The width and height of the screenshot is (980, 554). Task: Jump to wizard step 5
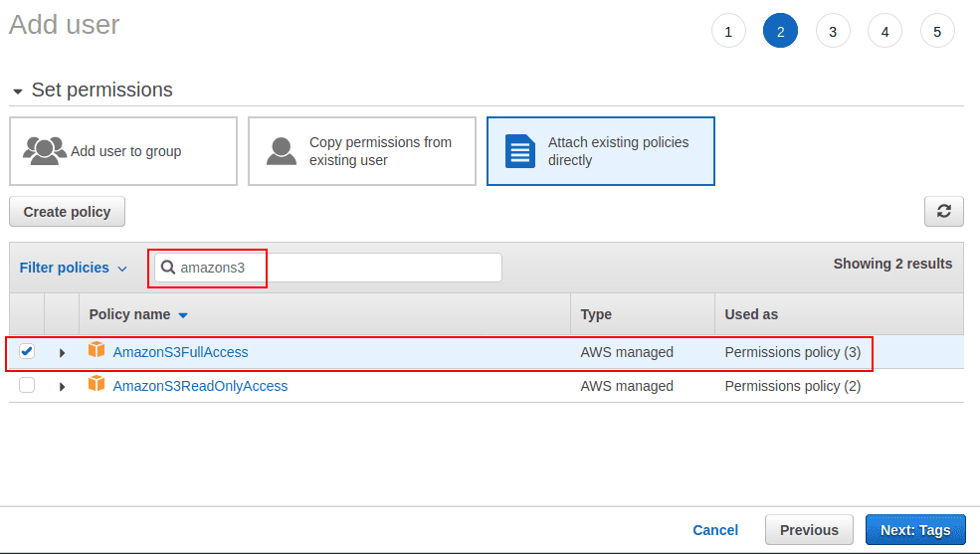(x=937, y=32)
